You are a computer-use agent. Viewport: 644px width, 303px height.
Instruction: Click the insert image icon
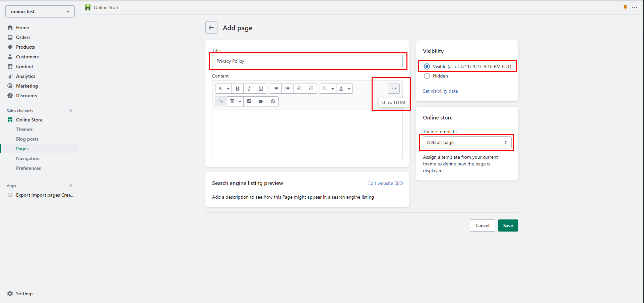point(249,101)
